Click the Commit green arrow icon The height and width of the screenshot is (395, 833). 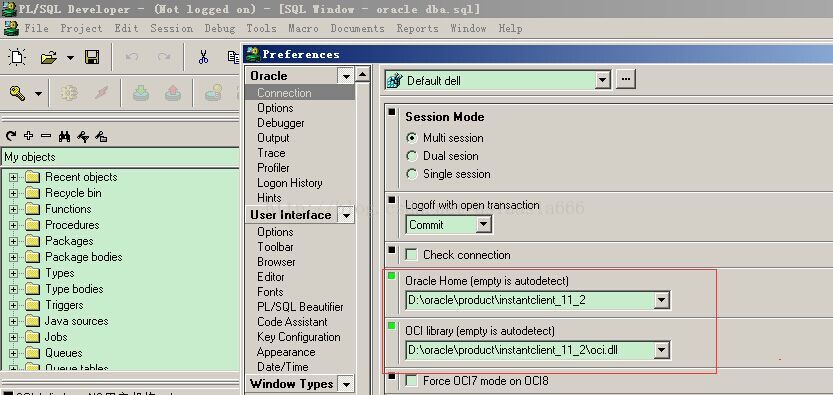coord(140,93)
